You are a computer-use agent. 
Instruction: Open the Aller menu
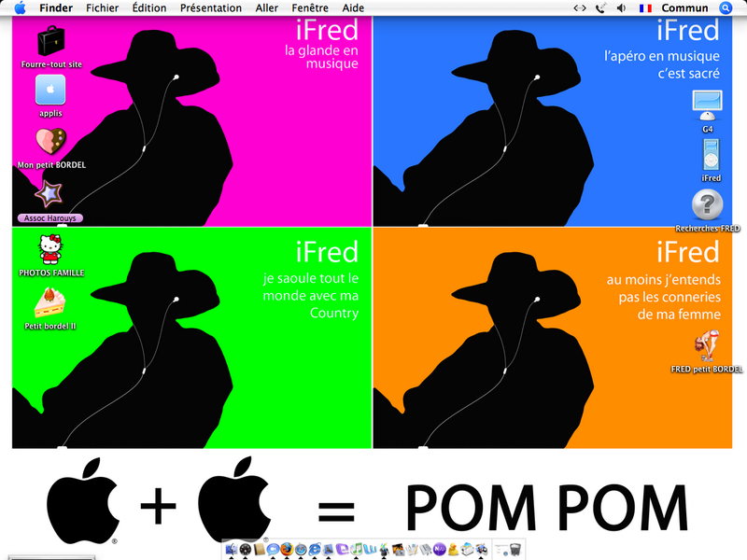click(x=266, y=7)
